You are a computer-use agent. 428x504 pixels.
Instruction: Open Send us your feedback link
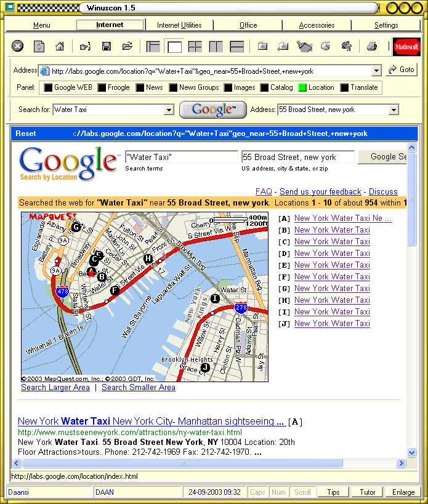click(x=320, y=191)
